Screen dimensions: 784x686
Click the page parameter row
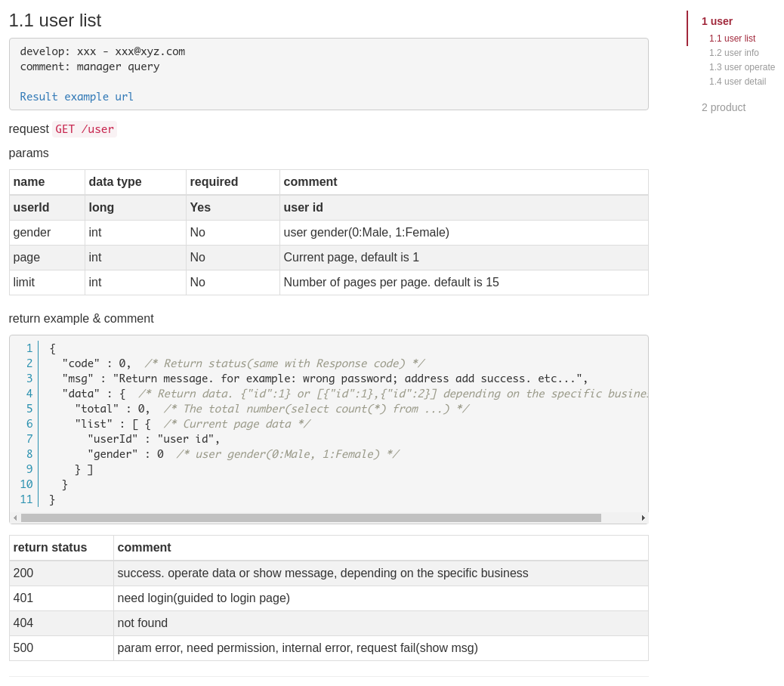point(329,258)
